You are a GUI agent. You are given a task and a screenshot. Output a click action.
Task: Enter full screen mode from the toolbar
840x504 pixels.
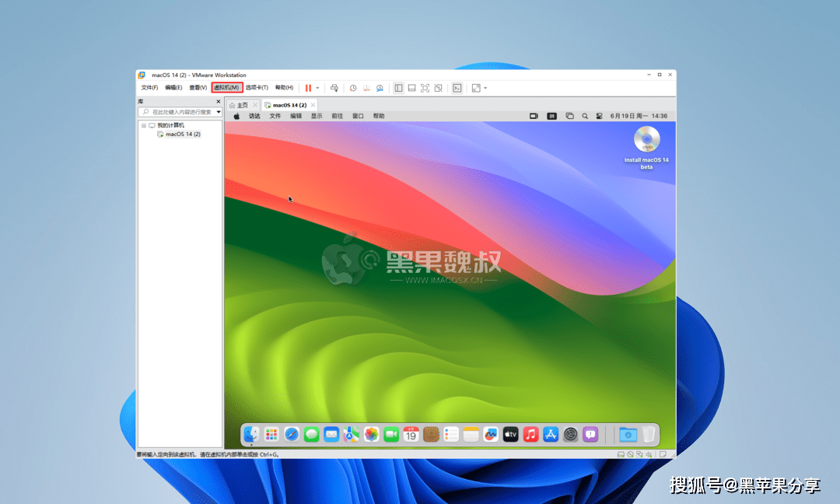coord(425,88)
